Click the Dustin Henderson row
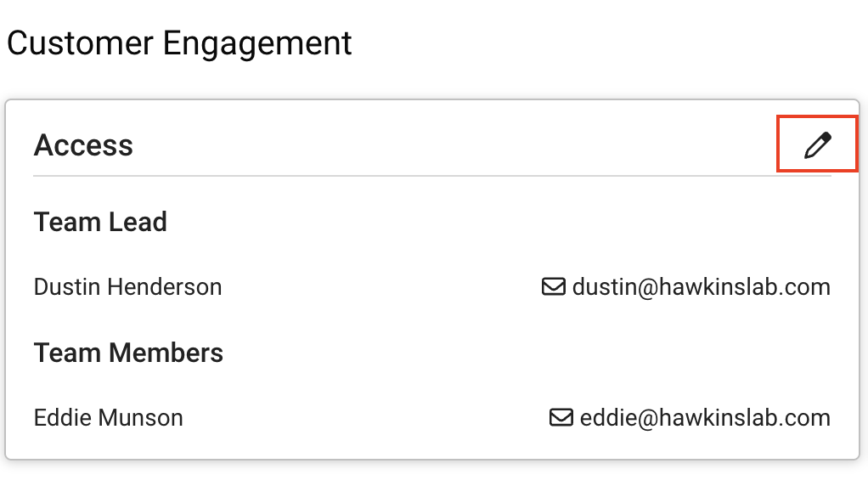This screenshot has width=868, height=486. (432, 286)
